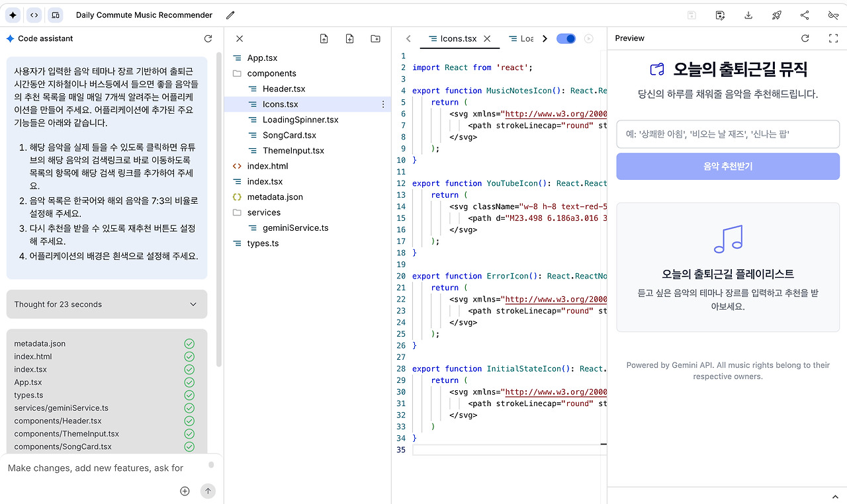Click the plus attach icon in chat box
Viewport: 847px width, 504px height.
point(185,491)
